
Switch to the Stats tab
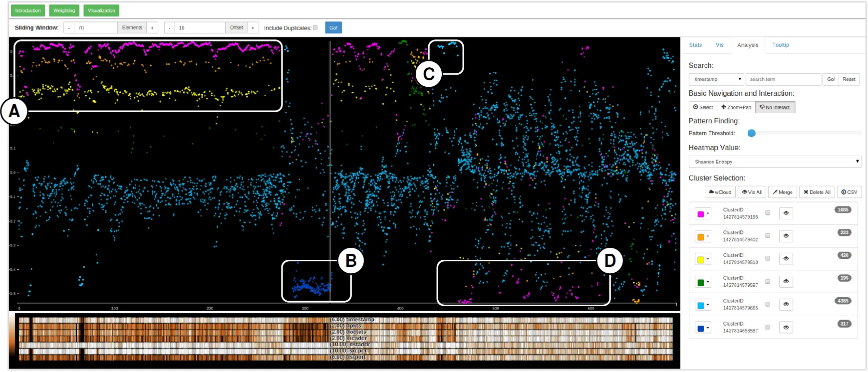pos(695,45)
